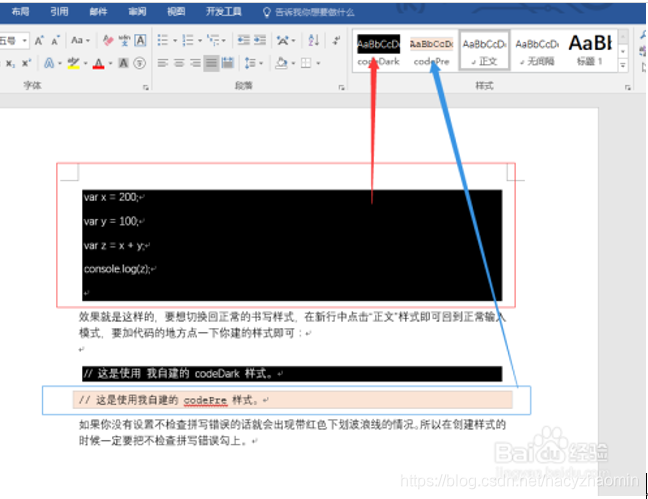Place the cursor in "var z = x + y;"

(x=114, y=246)
